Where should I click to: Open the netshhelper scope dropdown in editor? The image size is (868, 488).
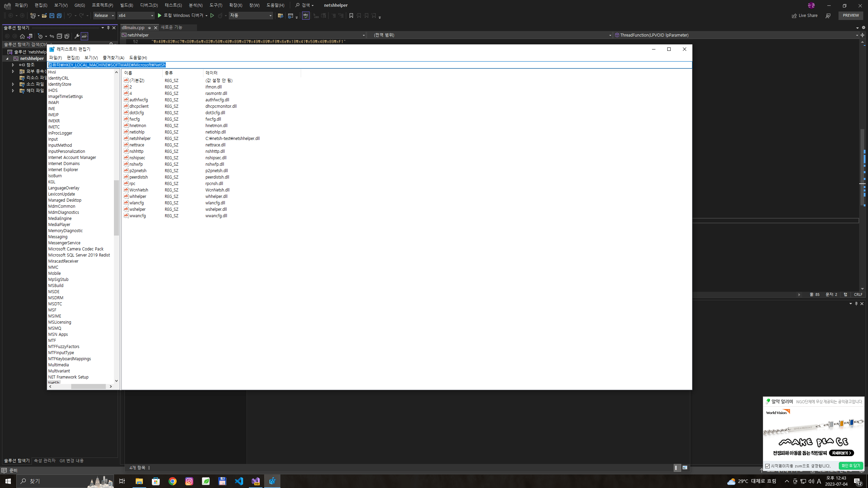pyautogui.click(x=243, y=35)
